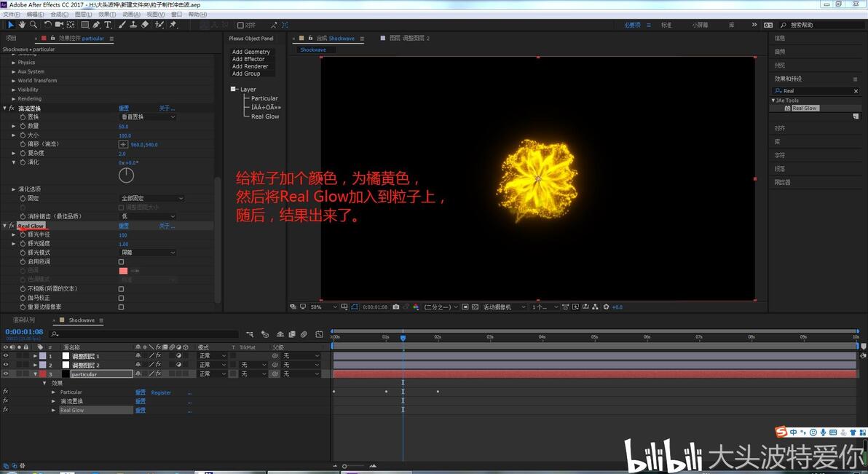Open the 置换 type dropdown 垂直置换

click(148, 116)
